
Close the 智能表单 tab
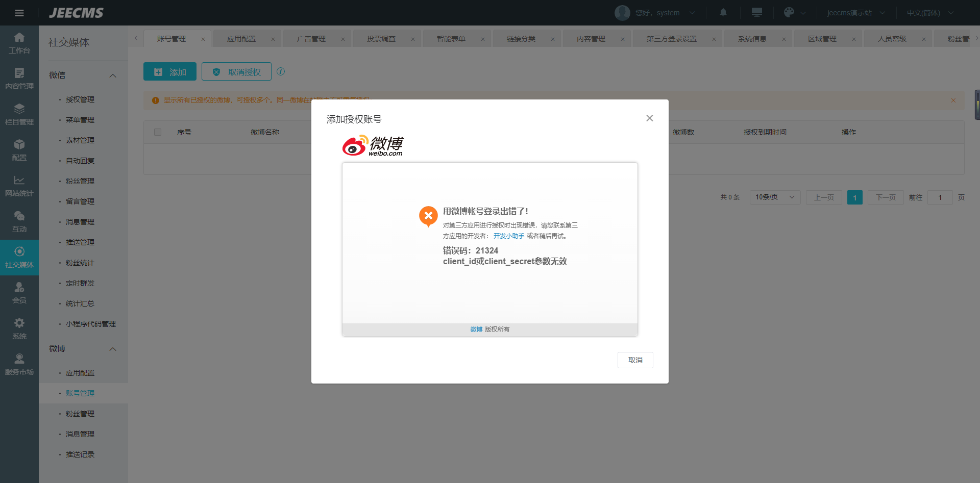[483, 39]
